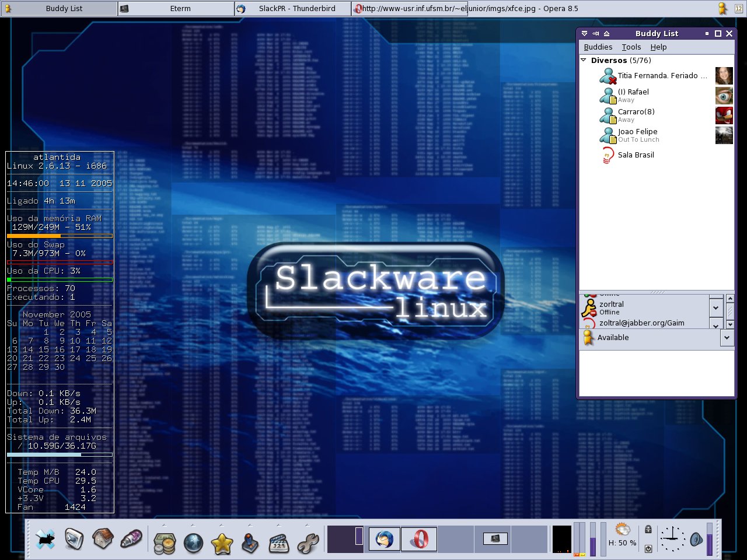Switch to SlackPR - Thunderbird taskbar window

(x=292, y=9)
